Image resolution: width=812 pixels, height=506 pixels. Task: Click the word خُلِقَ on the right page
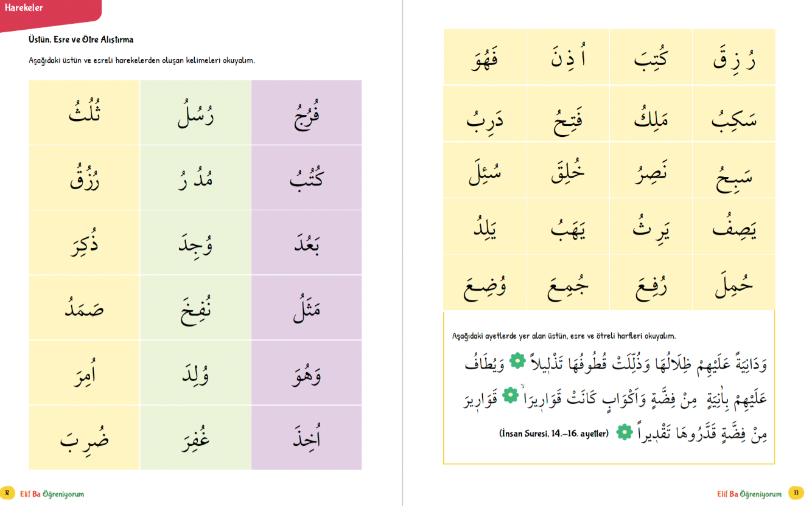(567, 172)
